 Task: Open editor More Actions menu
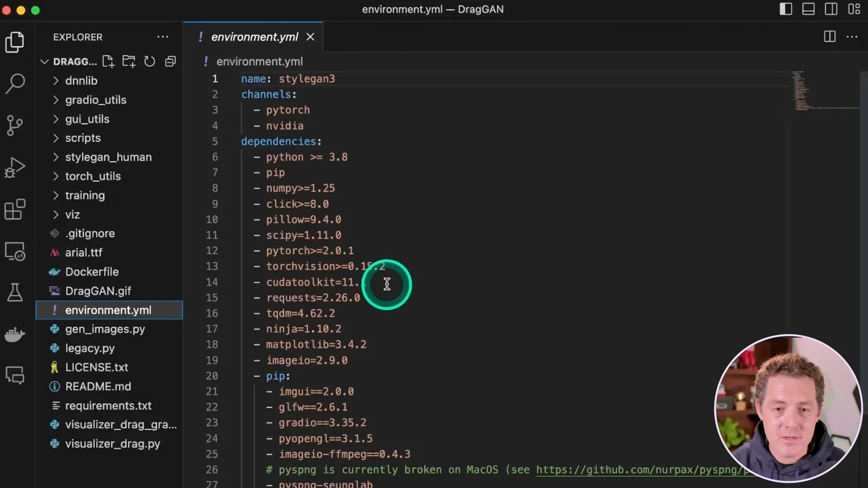point(852,36)
